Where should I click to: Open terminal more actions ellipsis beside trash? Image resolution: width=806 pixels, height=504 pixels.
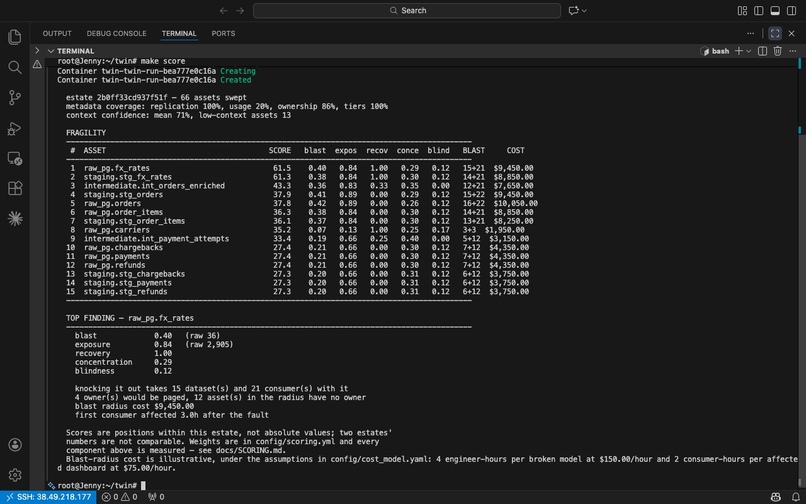[792, 51]
